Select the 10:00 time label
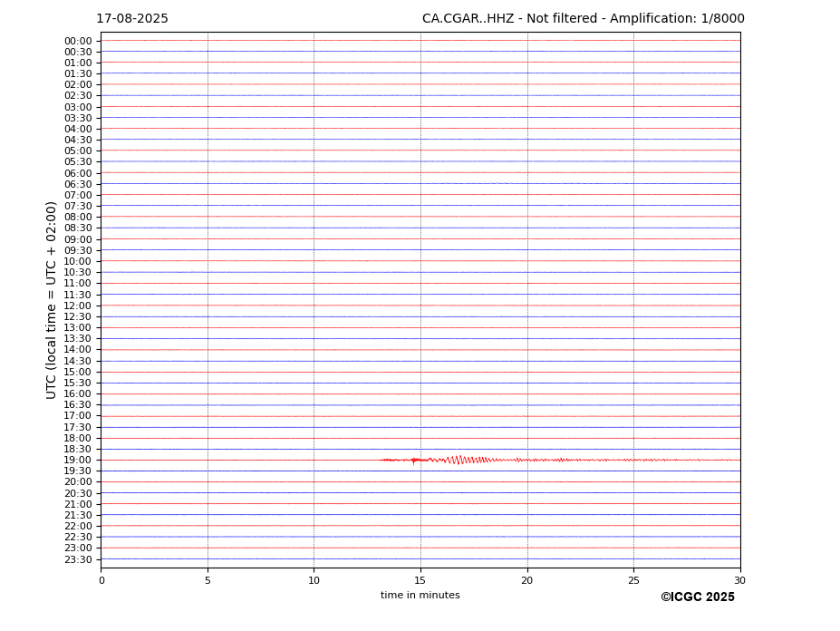 78,262
